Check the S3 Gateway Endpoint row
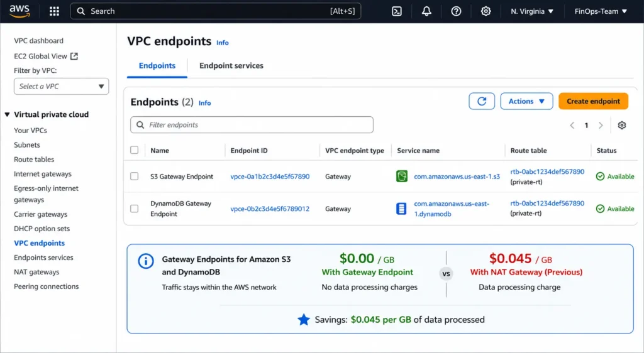Image resolution: width=644 pixels, height=353 pixels. [135, 176]
